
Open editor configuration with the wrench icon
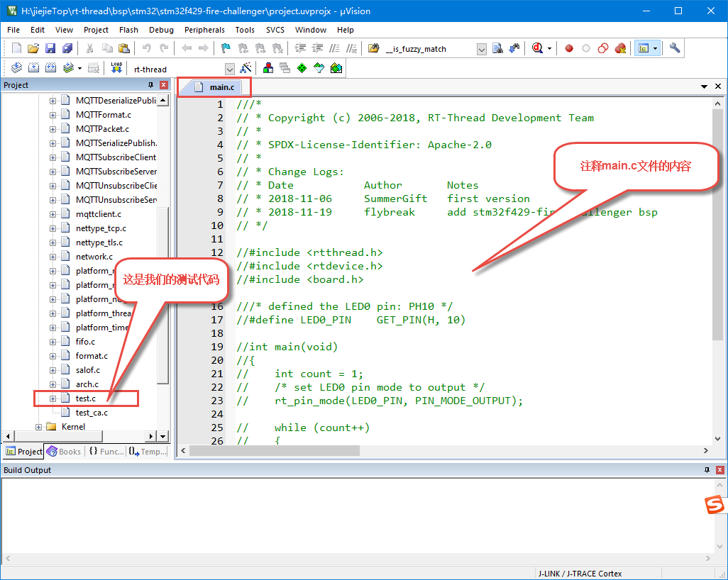674,48
